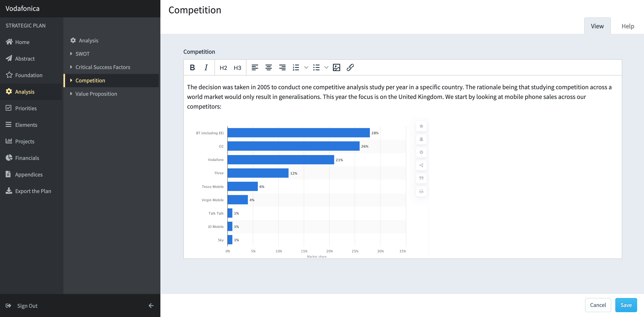Viewport: 644px width, 317px height.
Task: Open the Financials section
Action: point(31,158)
